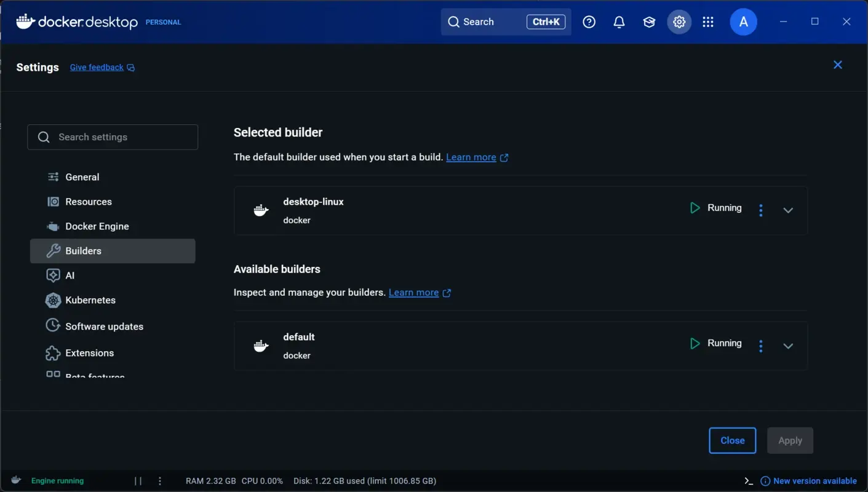Expand the desktop-linux builder details
Image resolution: width=868 pixels, height=492 pixels.
(x=788, y=210)
